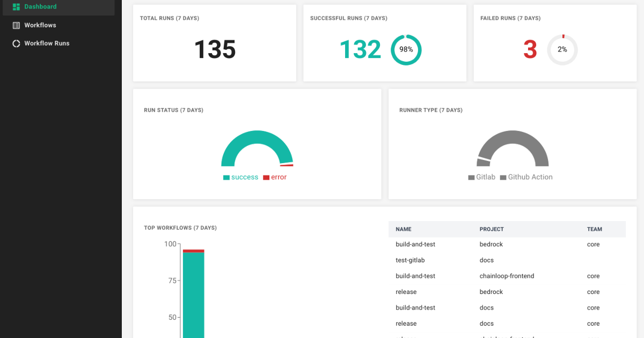Toggle the success legend color swatch
Viewport: 644px width, 338px height.
pos(226,178)
